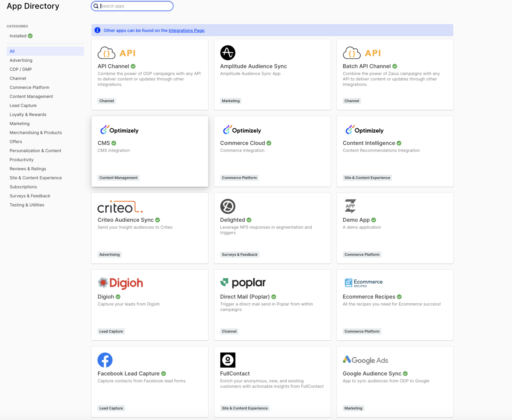
Task: Click the FullContact app logo icon
Action: (x=228, y=360)
